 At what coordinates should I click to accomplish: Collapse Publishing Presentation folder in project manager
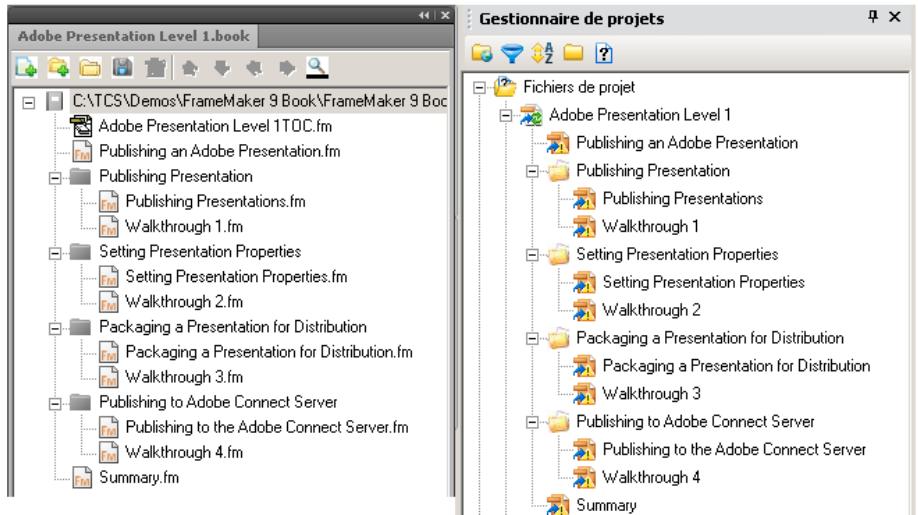click(x=532, y=171)
